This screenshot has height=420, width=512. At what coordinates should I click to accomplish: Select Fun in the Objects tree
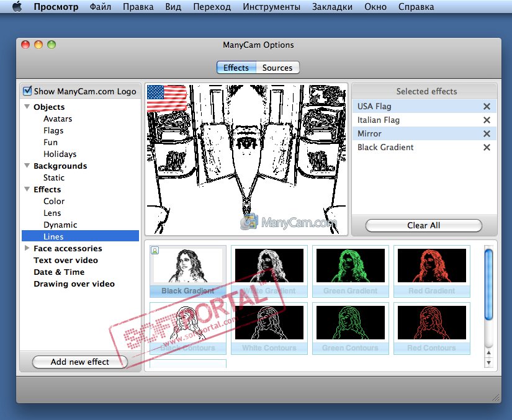coord(50,142)
